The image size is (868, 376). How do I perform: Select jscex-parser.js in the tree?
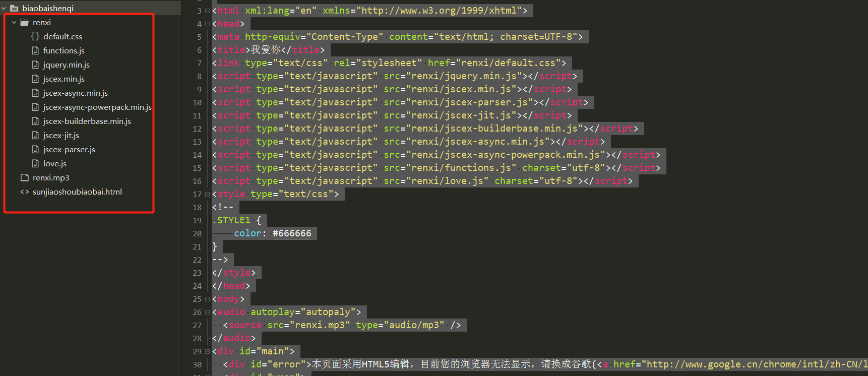[x=69, y=150]
